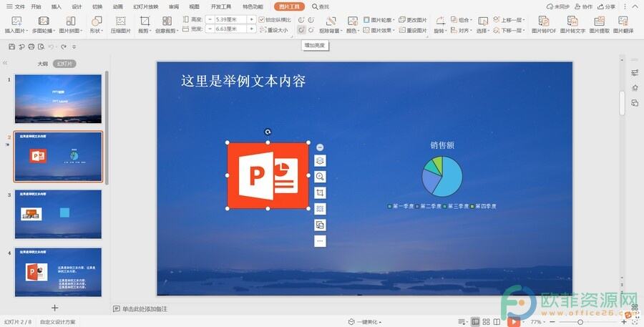Click the zoom slider handle in status bar
Image resolution: width=644 pixels, height=327 pixels.
tap(580, 322)
